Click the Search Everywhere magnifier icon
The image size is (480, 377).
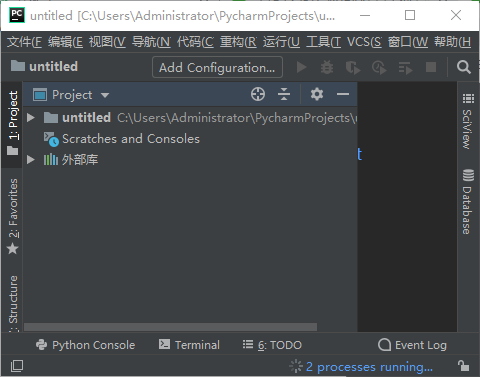coord(464,67)
